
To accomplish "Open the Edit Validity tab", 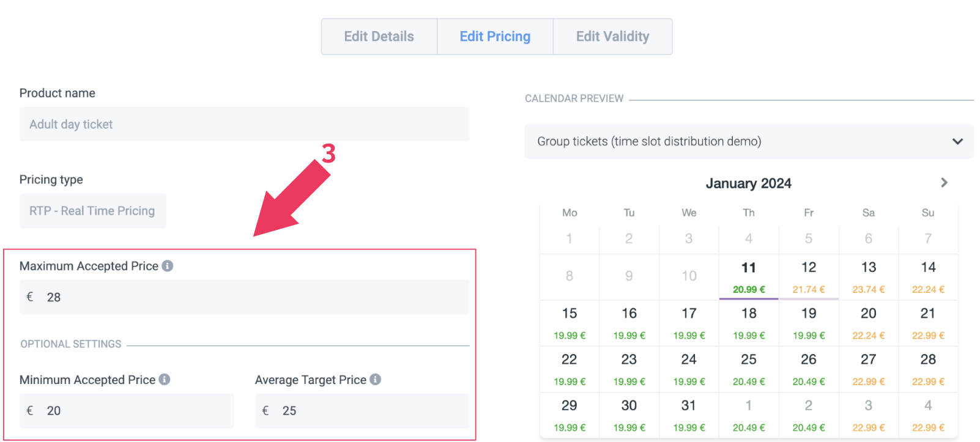I will click(x=612, y=37).
